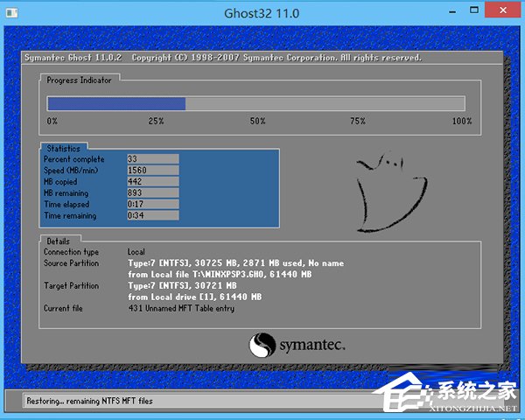This screenshot has height=420, width=525.
Task: Click the MB copied value field
Action: pos(151,182)
